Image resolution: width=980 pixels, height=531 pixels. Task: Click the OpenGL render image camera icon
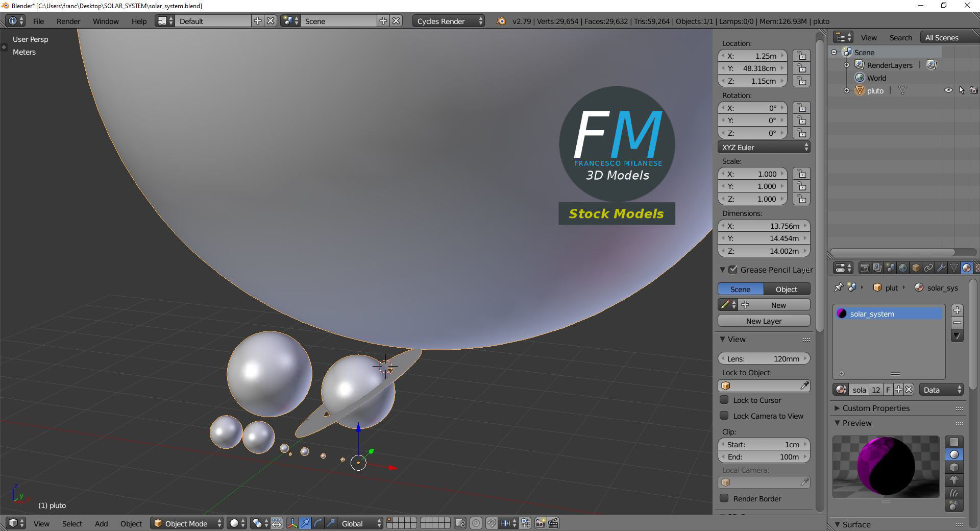click(541, 523)
